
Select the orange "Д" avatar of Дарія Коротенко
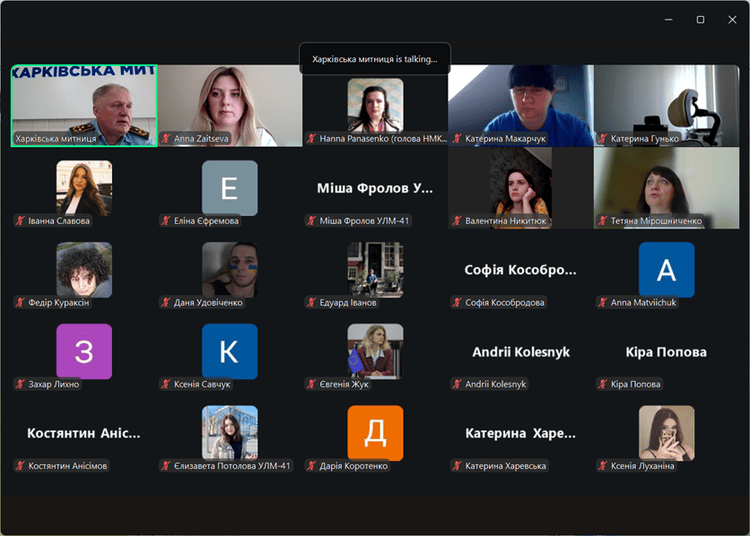[x=375, y=432]
